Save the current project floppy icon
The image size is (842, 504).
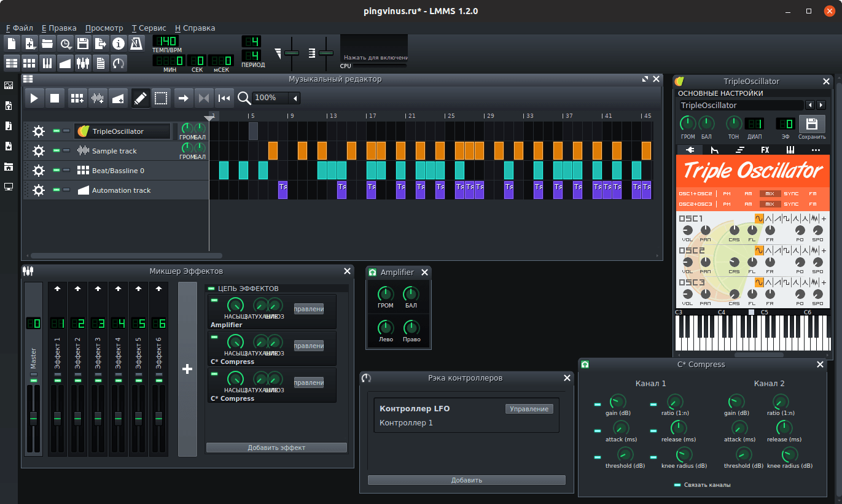pyautogui.click(x=83, y=44)
